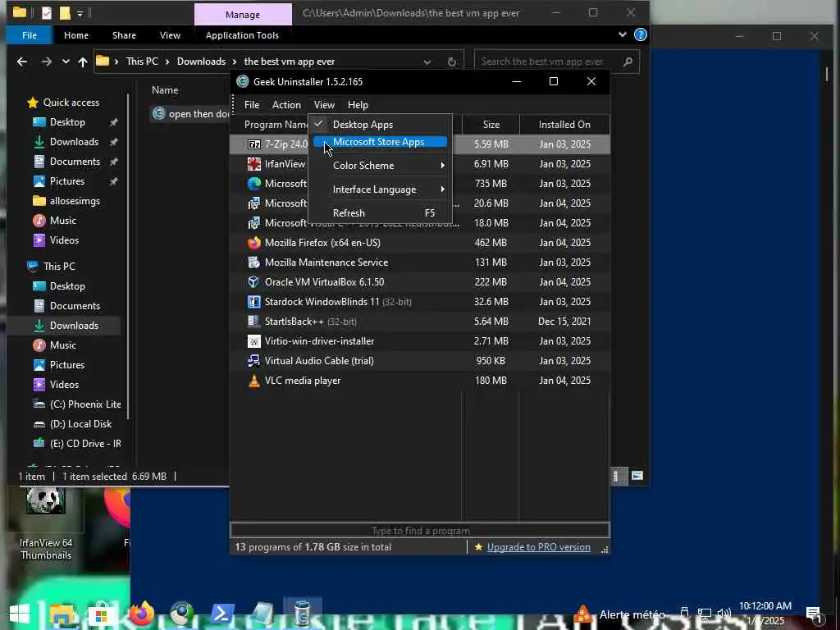Viewport: 840px width, 630px height.
Task: Select the 7-Zip program icon
Action: (x=254, y=144)
